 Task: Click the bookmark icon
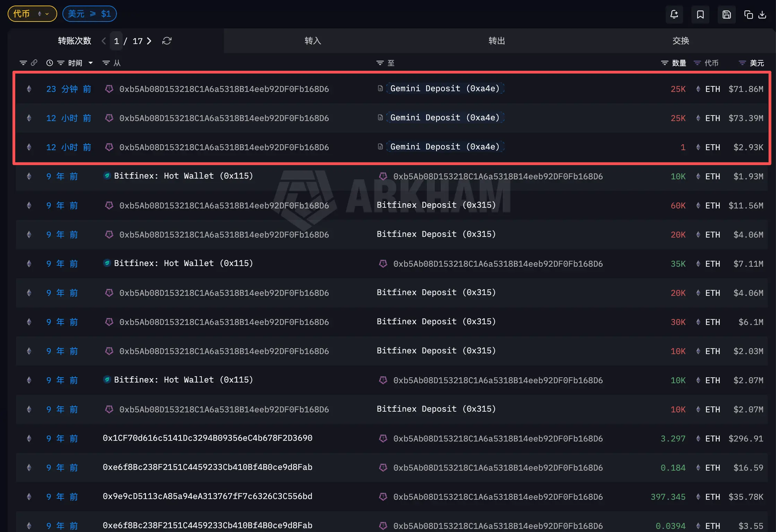700,14
